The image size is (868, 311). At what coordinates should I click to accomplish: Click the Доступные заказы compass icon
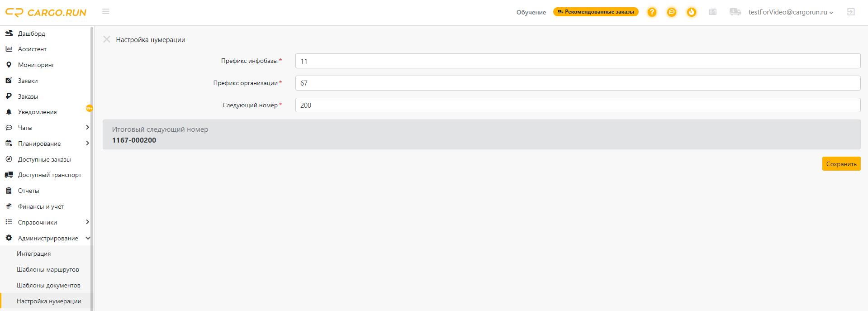coord(9,159)
